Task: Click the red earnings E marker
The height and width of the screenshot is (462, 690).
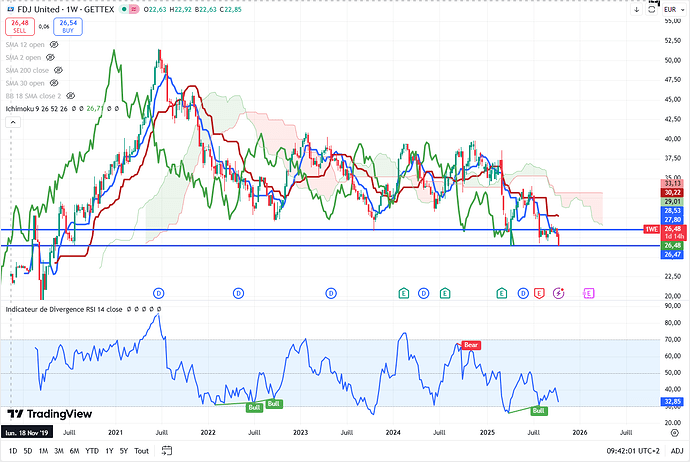Action: tap(540, 292)
